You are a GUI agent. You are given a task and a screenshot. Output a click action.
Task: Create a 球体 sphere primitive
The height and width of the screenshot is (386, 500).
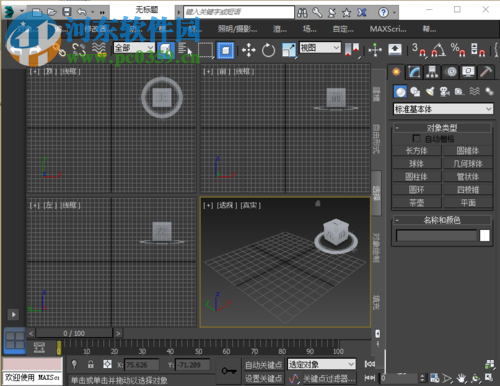417,164
